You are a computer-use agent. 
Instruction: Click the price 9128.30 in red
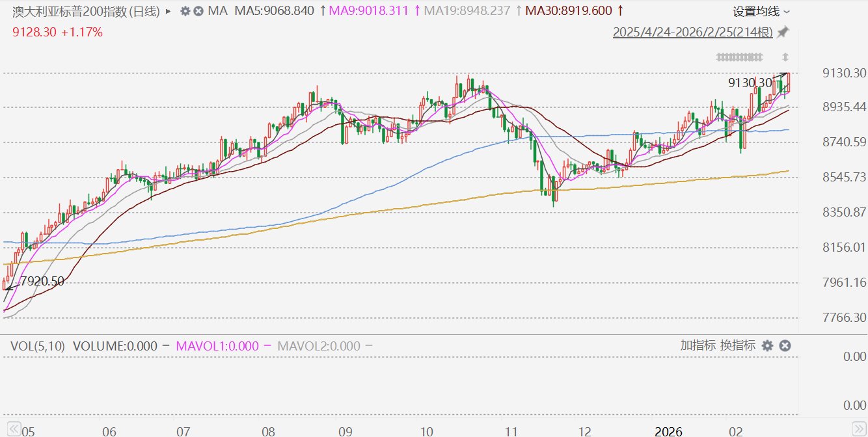tap(34, 32)
